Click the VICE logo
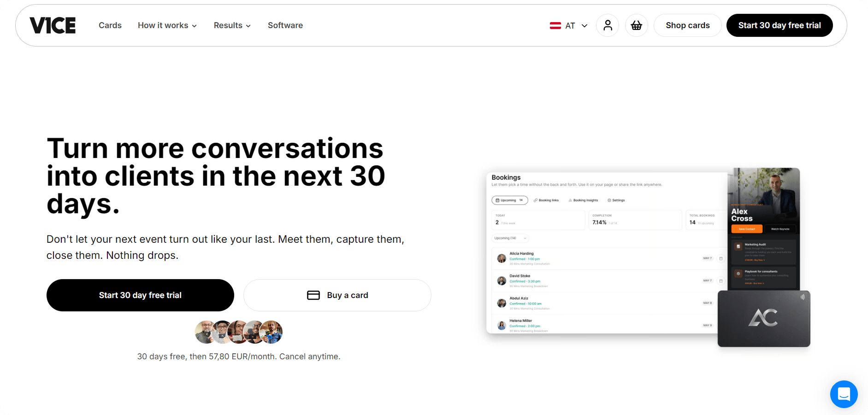868x415 pixels. click(53, 25)
